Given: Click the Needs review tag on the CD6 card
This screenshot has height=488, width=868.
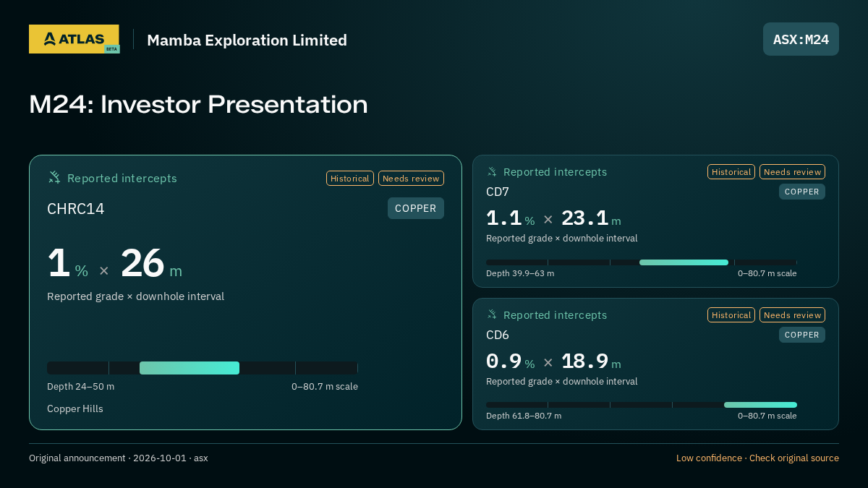Looking at the screenshot, I should point(792,315).
